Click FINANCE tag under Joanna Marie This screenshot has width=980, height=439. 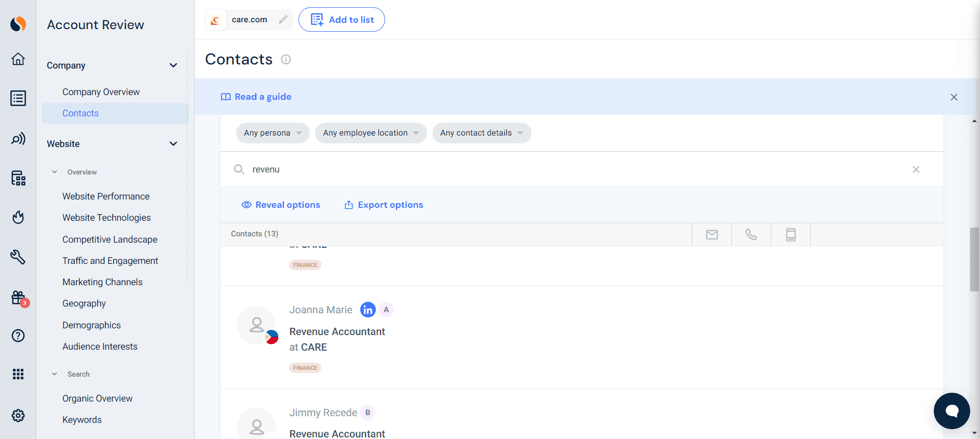305,368
